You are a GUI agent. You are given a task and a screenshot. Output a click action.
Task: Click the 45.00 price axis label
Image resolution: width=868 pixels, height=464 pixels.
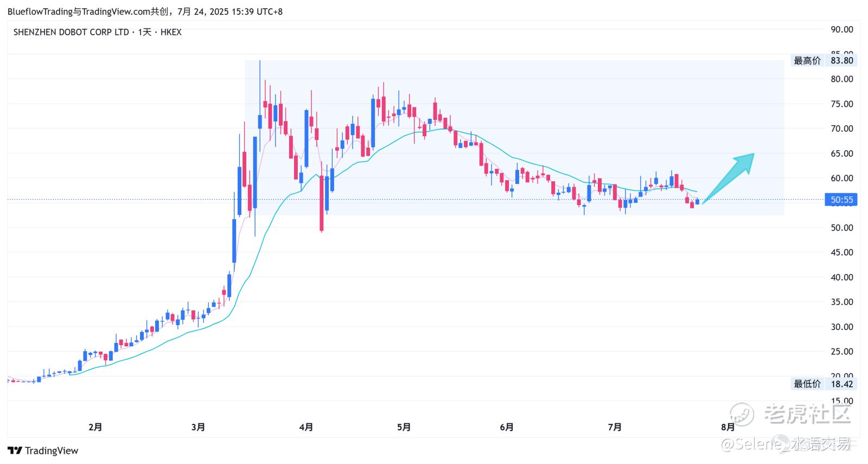click(x=842, y=252)
